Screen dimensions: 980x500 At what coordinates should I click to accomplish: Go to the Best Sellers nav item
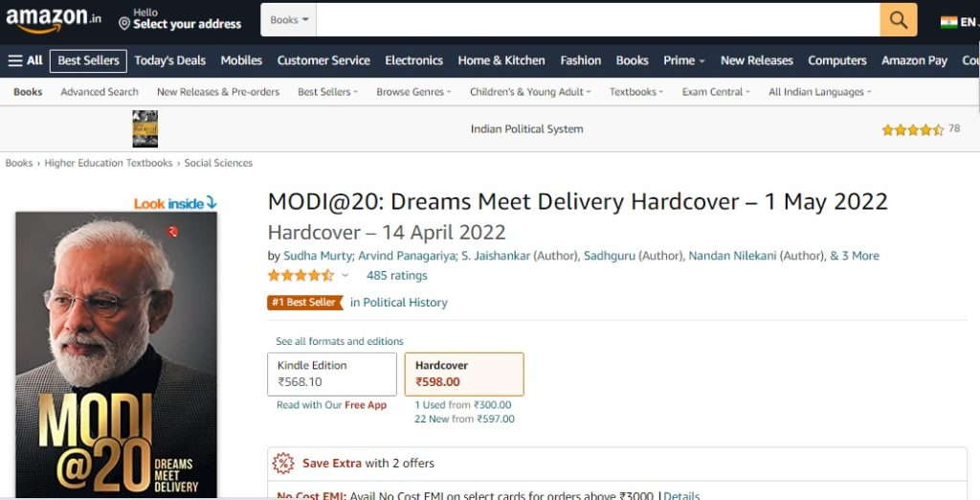(88, 60)
